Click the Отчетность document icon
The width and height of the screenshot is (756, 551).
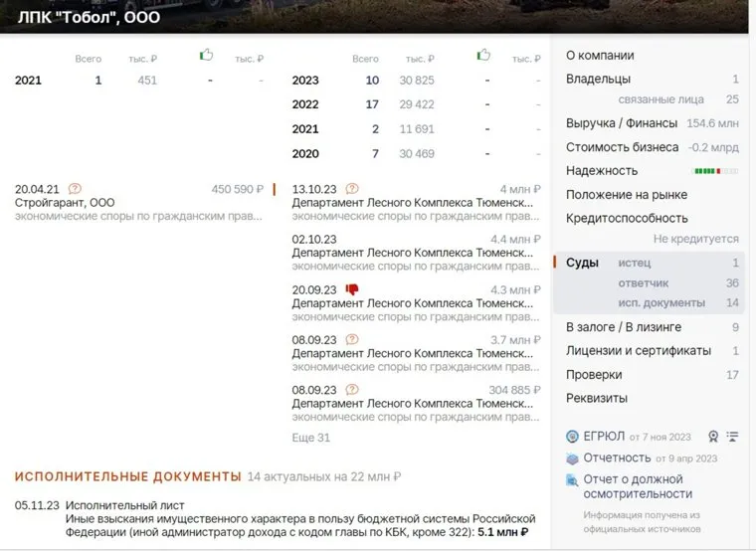click(572, 459)
